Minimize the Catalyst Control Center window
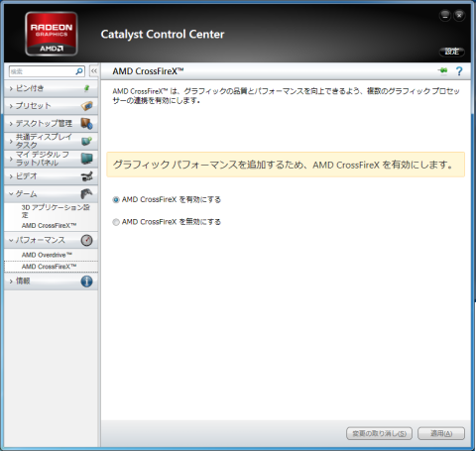Image resolution: width=476 pixels, height=451 pixels. click(445, 15)
